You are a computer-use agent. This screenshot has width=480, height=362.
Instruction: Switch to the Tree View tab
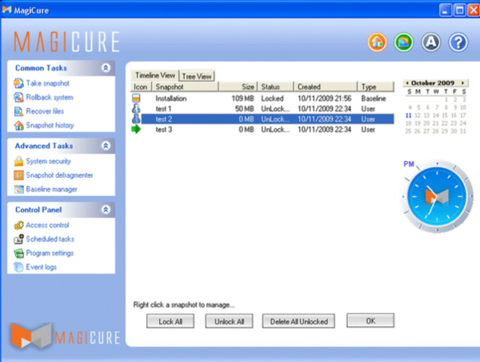click(197, 76)
